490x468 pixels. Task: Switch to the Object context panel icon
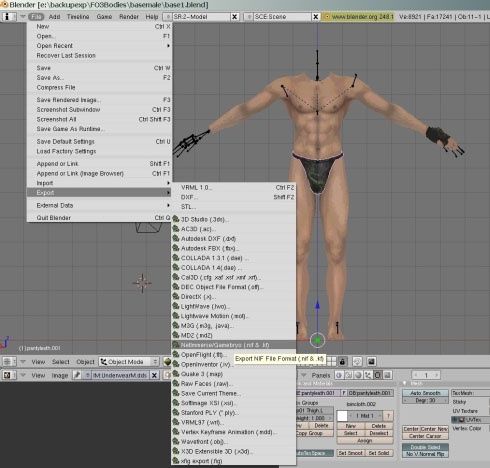coord(368,375)
